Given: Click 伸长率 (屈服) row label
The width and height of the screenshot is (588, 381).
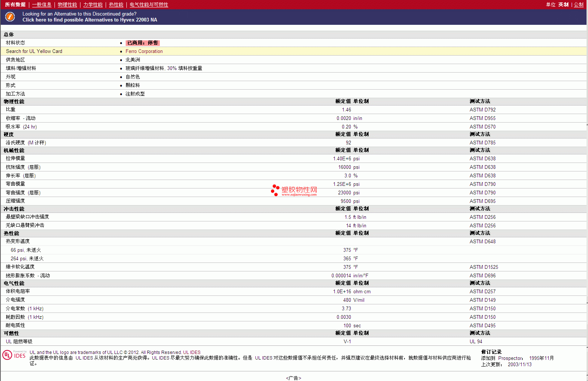Looking at the screenshot, I should point(21,176).
